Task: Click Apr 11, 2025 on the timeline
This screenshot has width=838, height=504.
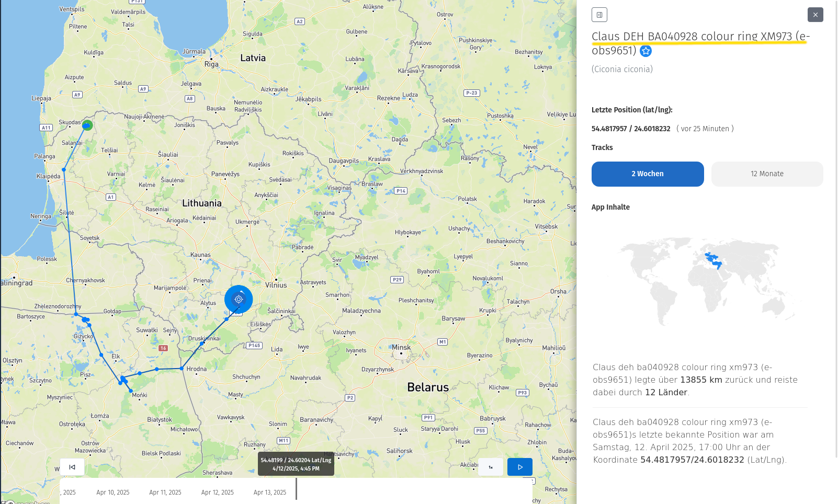Action: [x=165, y=492]
